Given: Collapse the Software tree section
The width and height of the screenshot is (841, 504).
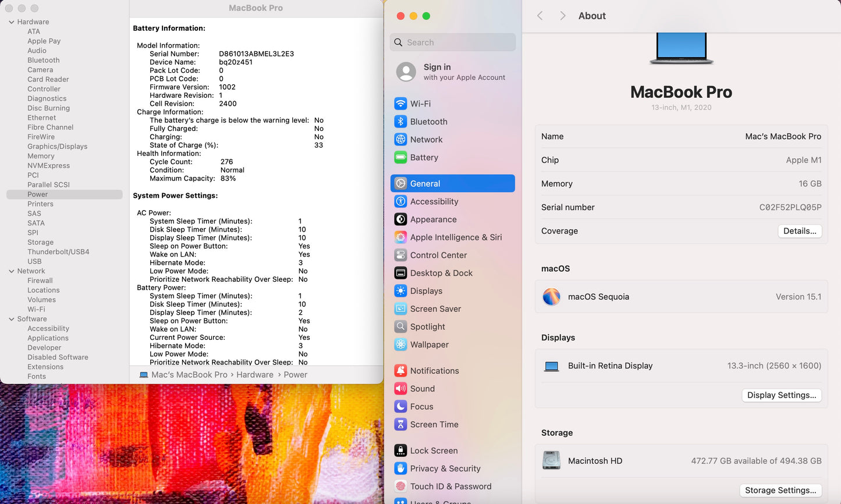Looking at the screenshot, I should click(12, 319).
